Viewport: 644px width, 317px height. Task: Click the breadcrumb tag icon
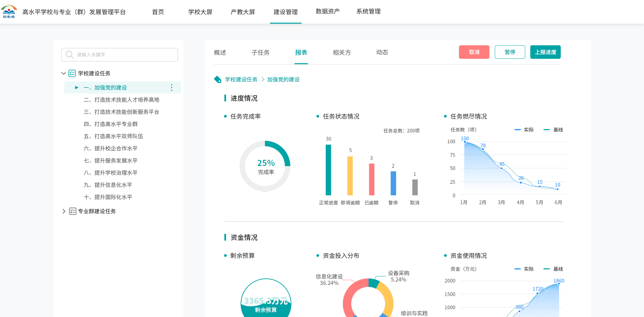218,79
